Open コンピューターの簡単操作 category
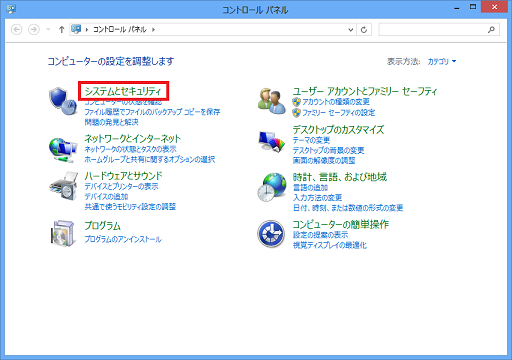This screenshot has height=360, width=512. point(341,224)
